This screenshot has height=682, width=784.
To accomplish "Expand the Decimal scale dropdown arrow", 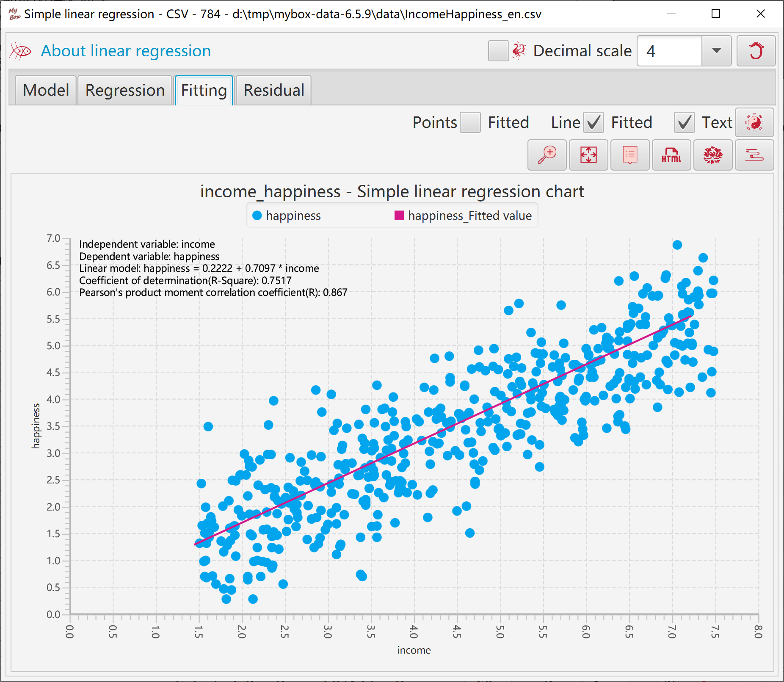I will 716,51.
